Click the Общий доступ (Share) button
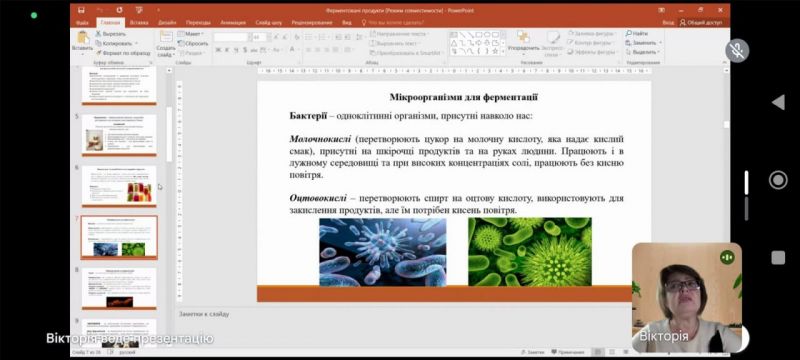The width and height of the screenshot is (800, 360). click(x=701, y=23)
